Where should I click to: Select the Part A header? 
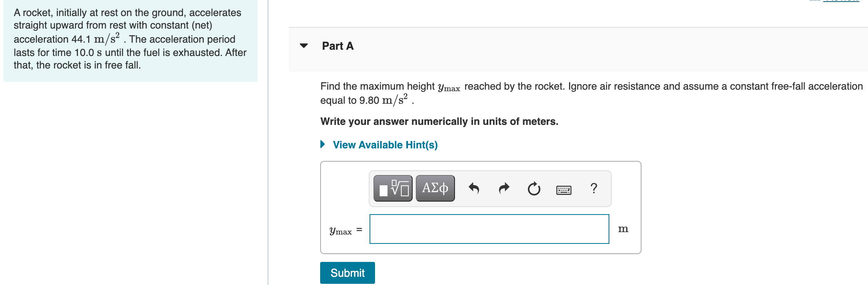coord(338,46)
